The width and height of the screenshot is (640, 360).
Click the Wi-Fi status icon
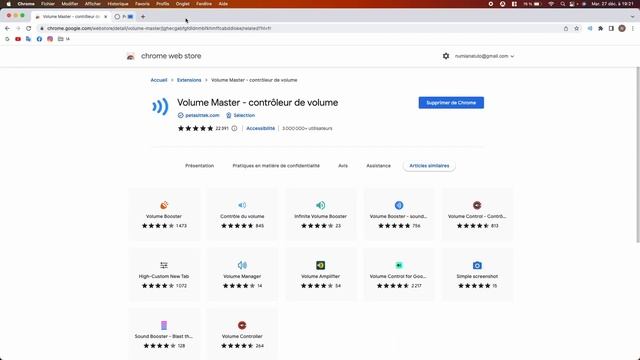coord(551,4)
